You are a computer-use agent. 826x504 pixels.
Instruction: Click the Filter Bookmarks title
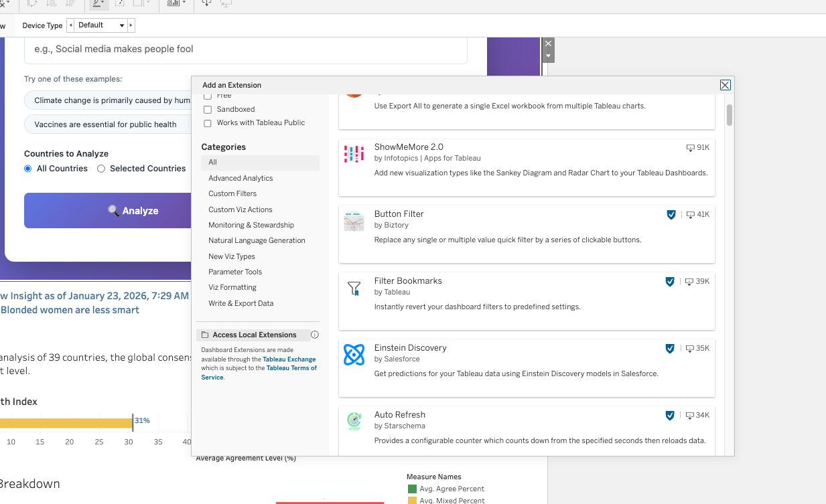pyautogui.click(x=408, y=281)
